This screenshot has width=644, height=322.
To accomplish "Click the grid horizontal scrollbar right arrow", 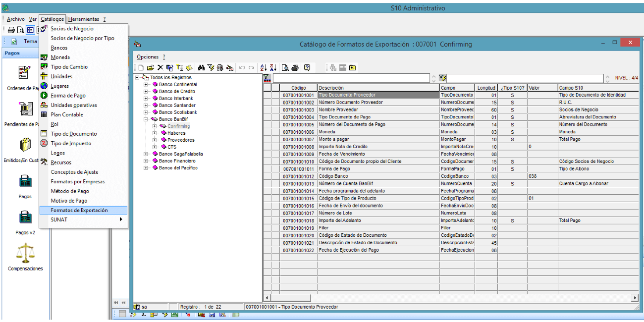I will point(635,298).
